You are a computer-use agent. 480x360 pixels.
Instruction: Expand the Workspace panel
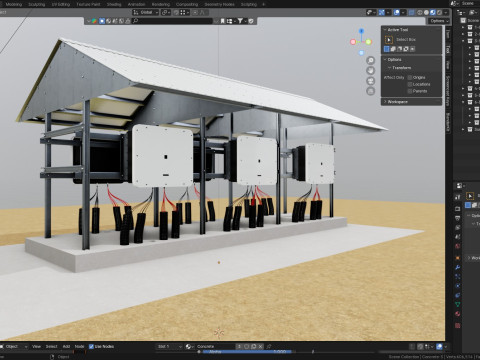coord(396,102)
